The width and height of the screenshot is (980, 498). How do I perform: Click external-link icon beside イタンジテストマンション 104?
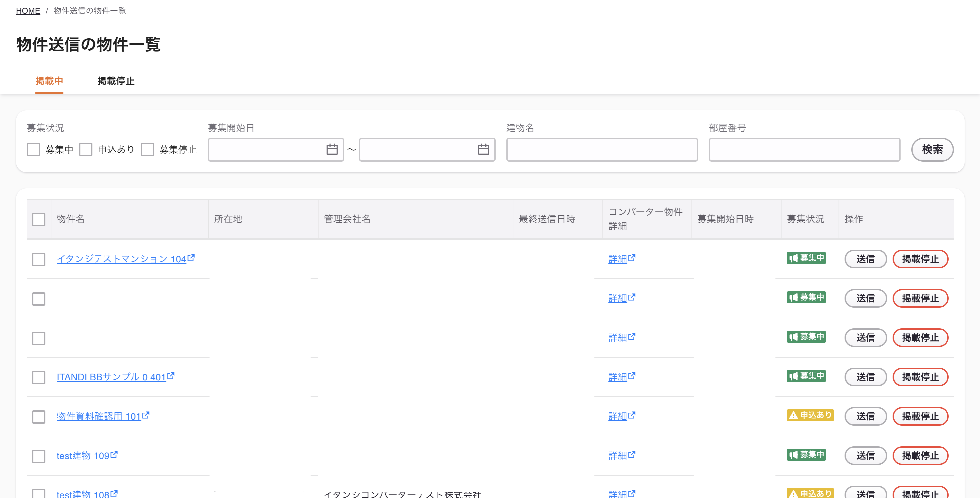(x=191, y=258)
